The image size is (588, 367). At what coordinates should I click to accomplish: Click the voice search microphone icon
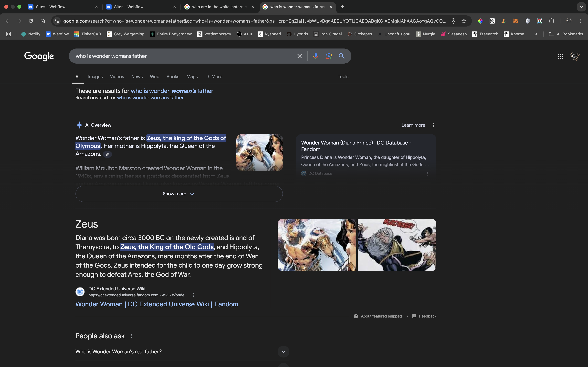point(315,56)
